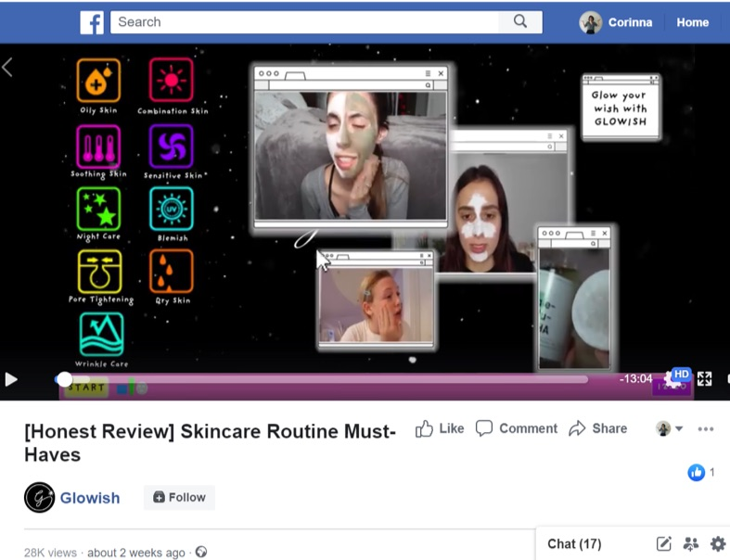Like the video with thumbs-up button
Viewport: 730px width, 560px height.
pyautogui.click(x=440, y=428)
